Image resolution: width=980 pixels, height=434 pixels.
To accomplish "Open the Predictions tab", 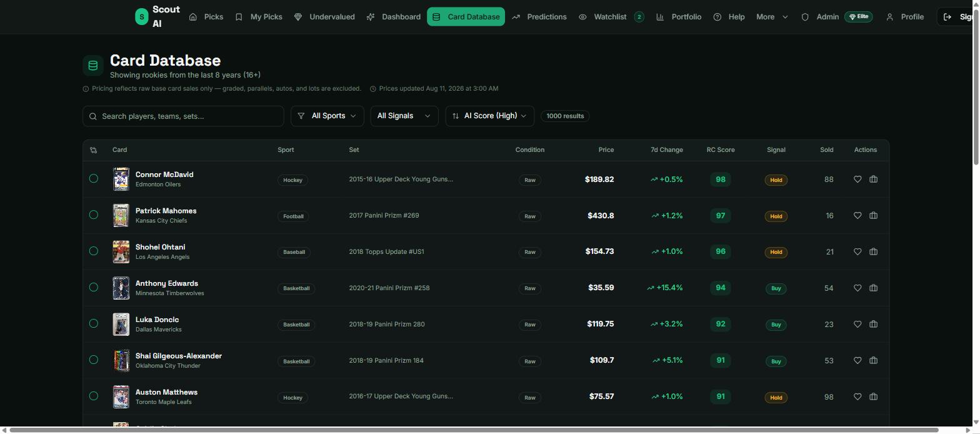I will [x=539, y=17].
